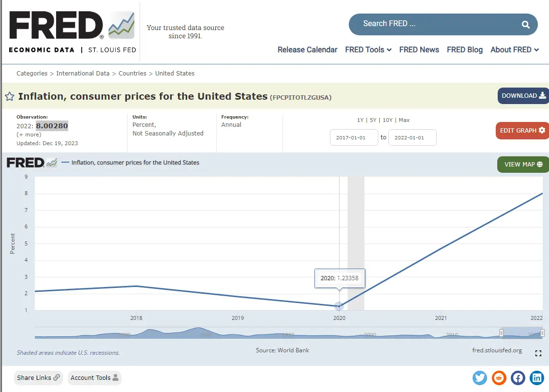Screen dimensions: 549x392
Task: Share the chart on LinkedIn
Action: pyautogui.click(x=536, y=377)
